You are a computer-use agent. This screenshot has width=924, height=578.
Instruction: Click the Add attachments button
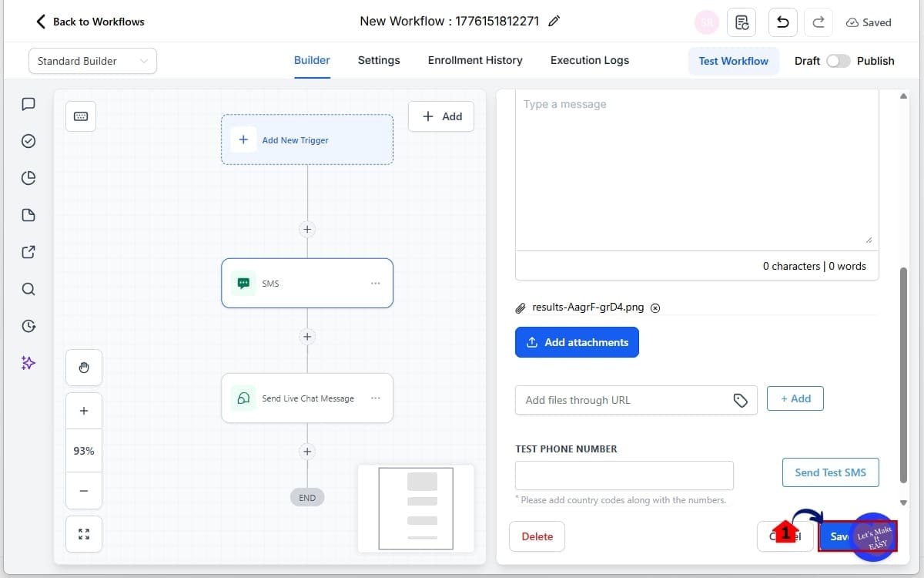click(x=577, y=342)
